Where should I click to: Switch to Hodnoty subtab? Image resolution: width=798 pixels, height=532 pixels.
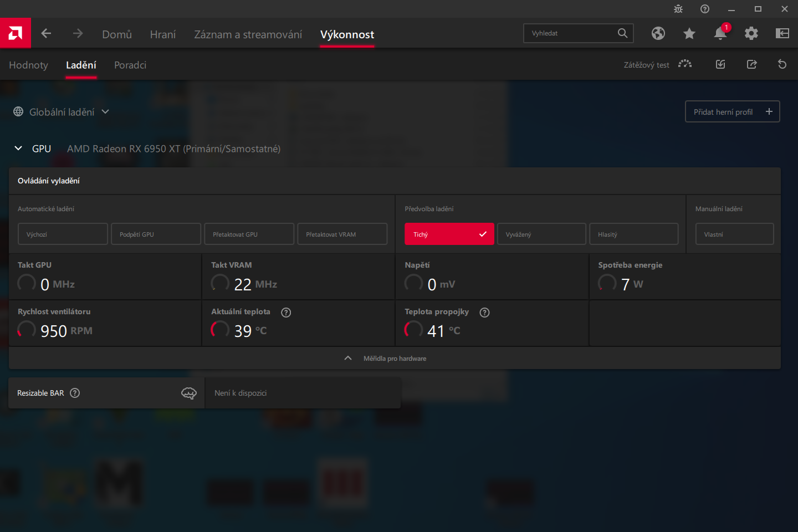point(28,65)
